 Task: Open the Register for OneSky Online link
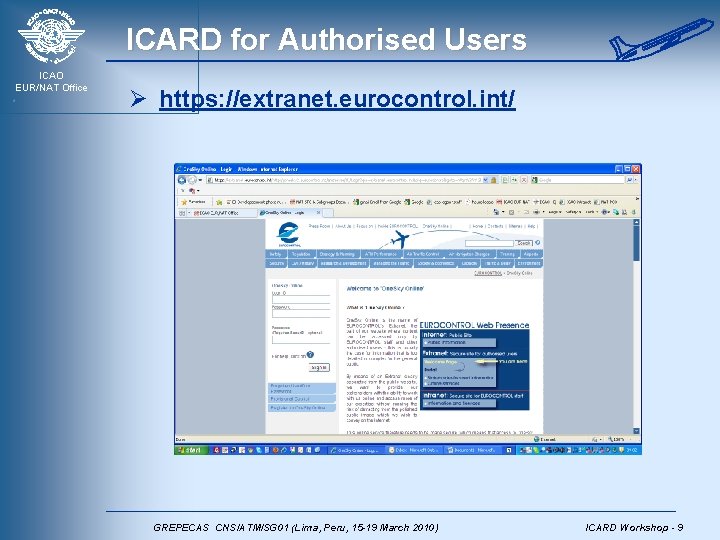click(x=302, y=408)
